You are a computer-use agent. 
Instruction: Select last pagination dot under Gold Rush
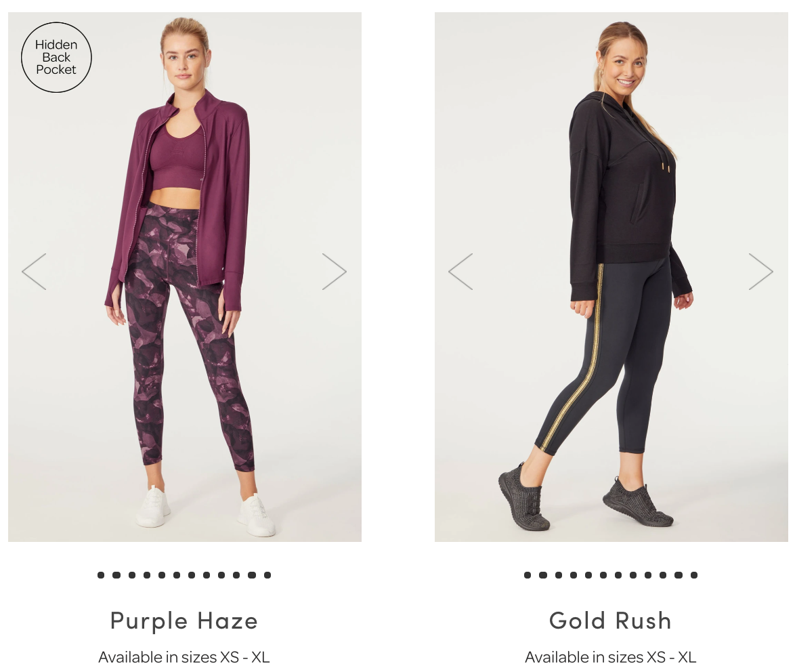[694, 575]
